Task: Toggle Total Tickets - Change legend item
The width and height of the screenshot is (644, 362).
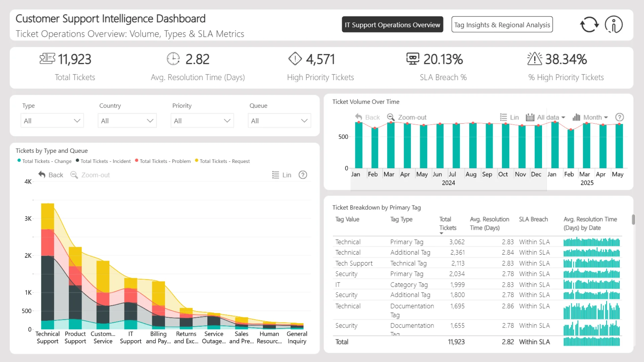Action: pos(44,161)
